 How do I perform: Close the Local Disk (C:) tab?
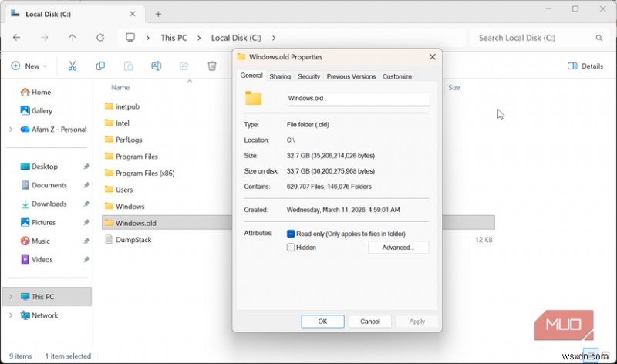[133, 14]
